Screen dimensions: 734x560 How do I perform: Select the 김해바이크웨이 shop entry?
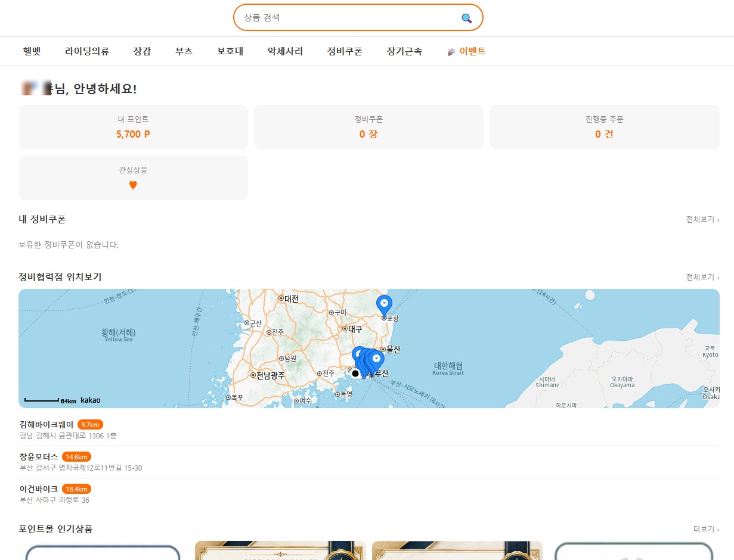(369, 430)
